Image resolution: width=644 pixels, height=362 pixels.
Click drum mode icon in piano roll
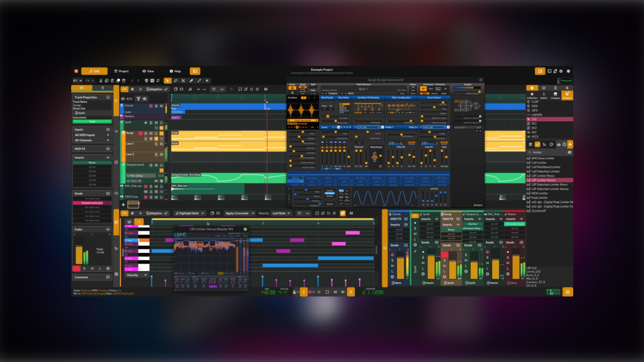[129, 222]
